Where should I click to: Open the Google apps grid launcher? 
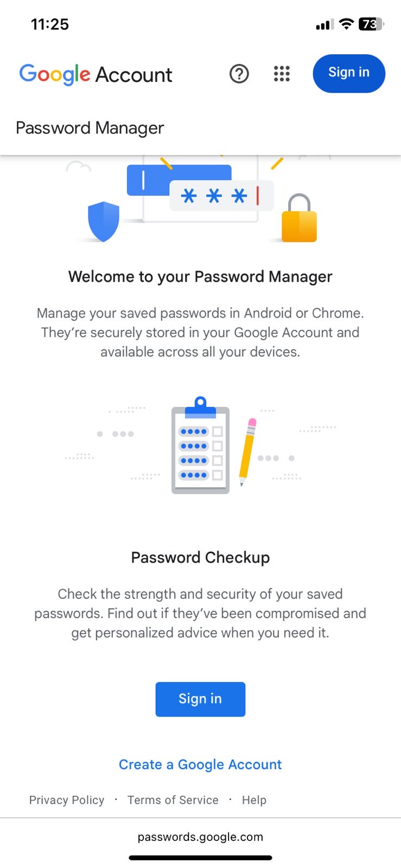click(282, 74)
